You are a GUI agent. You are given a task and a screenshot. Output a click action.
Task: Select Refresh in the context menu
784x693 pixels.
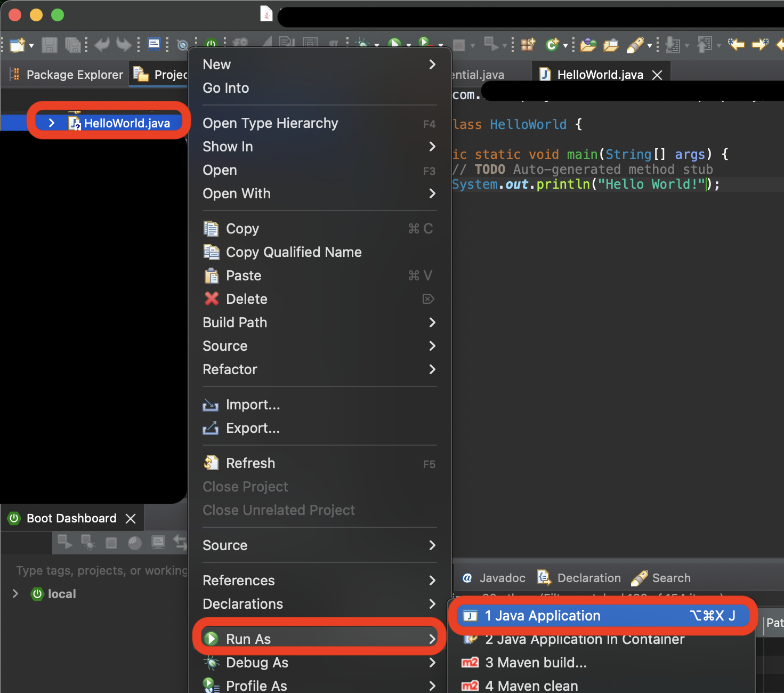coord(250,463)
